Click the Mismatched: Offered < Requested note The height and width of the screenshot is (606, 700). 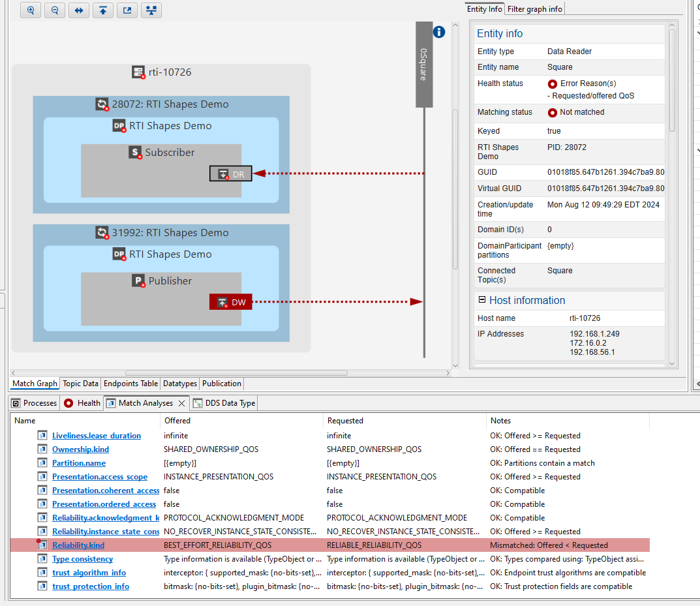pyautogui.click(x=549, y=545)
